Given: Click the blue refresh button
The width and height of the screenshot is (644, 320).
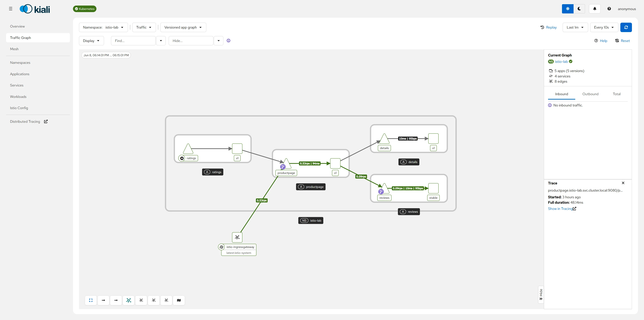Looking at the screenshot, I should coord(626,27).
